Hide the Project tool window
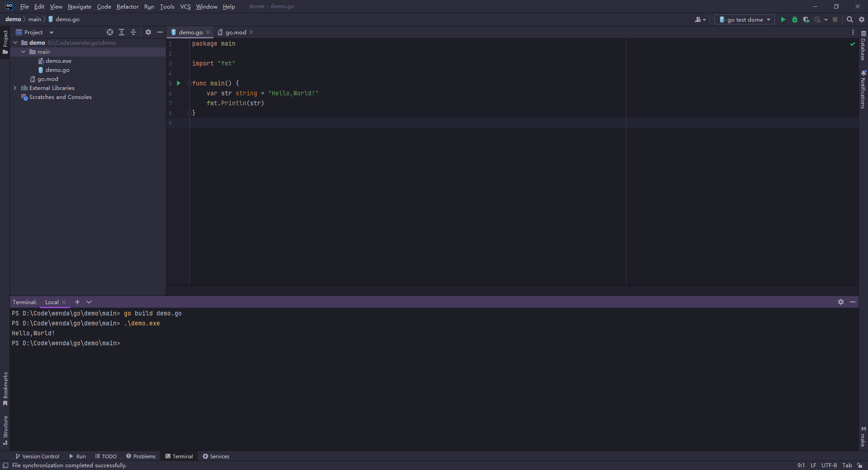The image size is (868, 470). [160, 32]
